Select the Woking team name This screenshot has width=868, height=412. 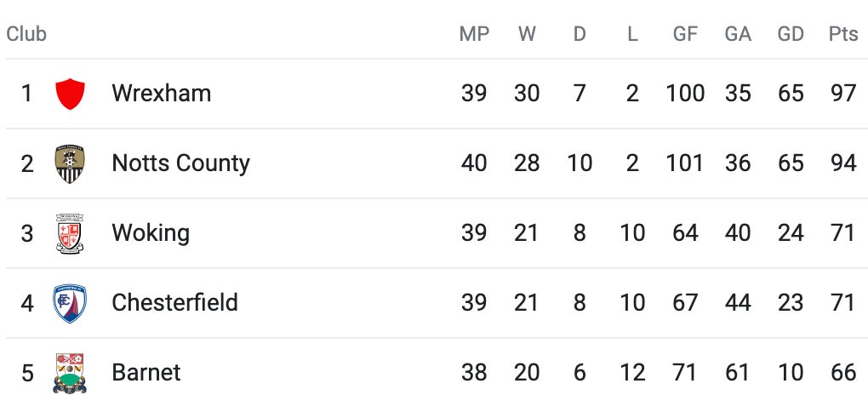151,233
